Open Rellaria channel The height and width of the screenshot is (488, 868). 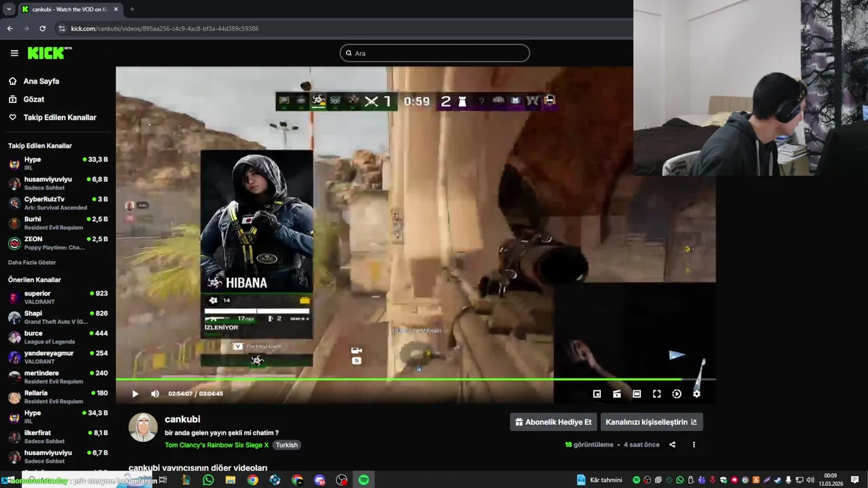(x=58, y=396)
